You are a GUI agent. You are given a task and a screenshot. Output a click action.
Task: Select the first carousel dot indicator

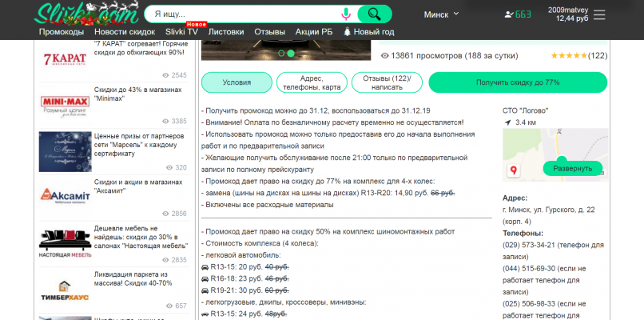click(280, 53)
